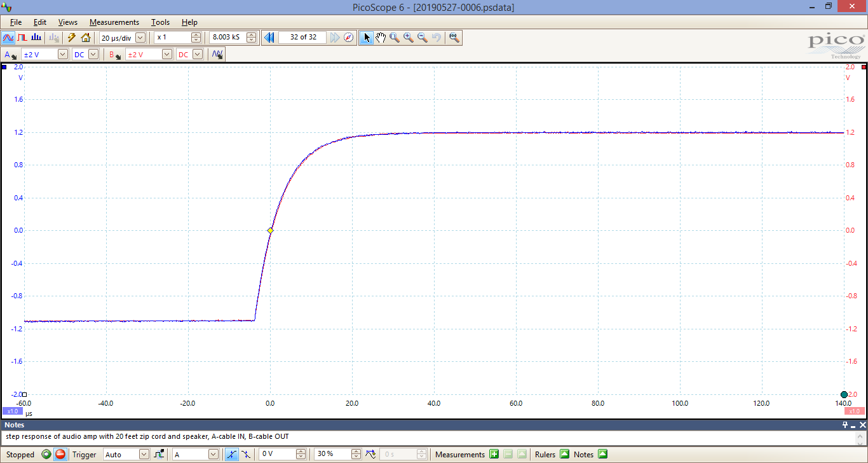Pin the Notes panel

tap(845, 425)
